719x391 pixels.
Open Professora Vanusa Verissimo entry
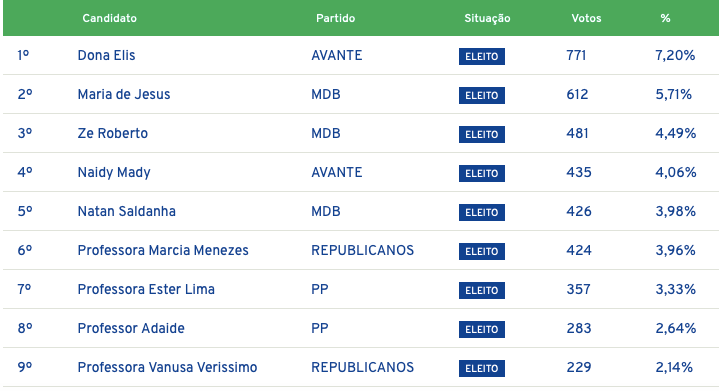[x=167, y=367]
